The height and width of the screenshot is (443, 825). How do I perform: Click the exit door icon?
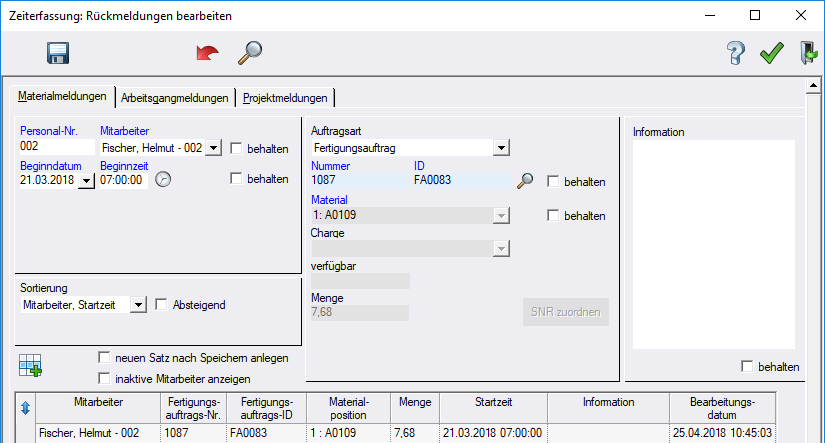[x=807, y=54]
